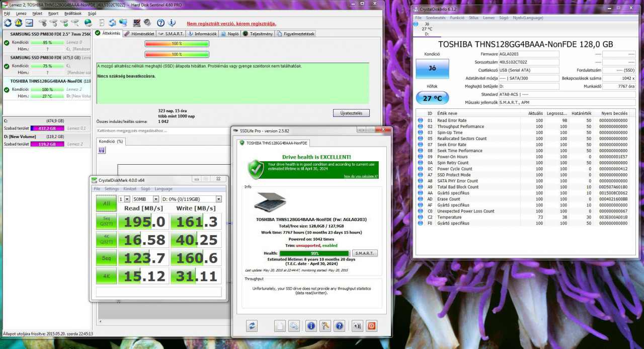Click the unregistered version registration link
This screenshot has width=644, height=349.
(231, 24)
